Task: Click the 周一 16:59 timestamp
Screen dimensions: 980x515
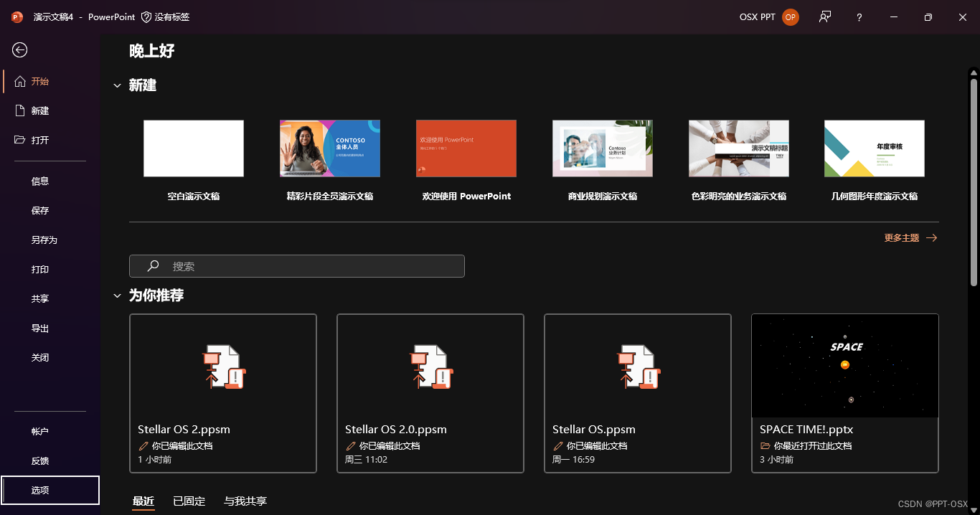Action: [573, 460]
